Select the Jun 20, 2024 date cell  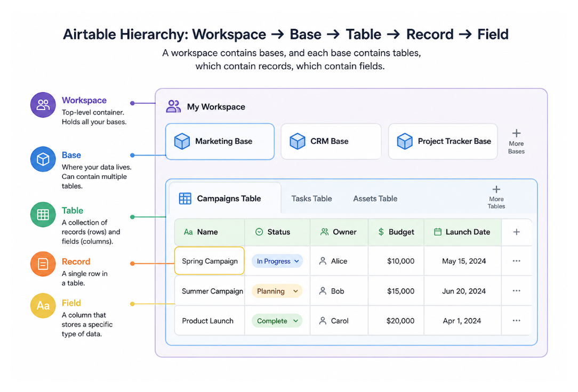463,291
